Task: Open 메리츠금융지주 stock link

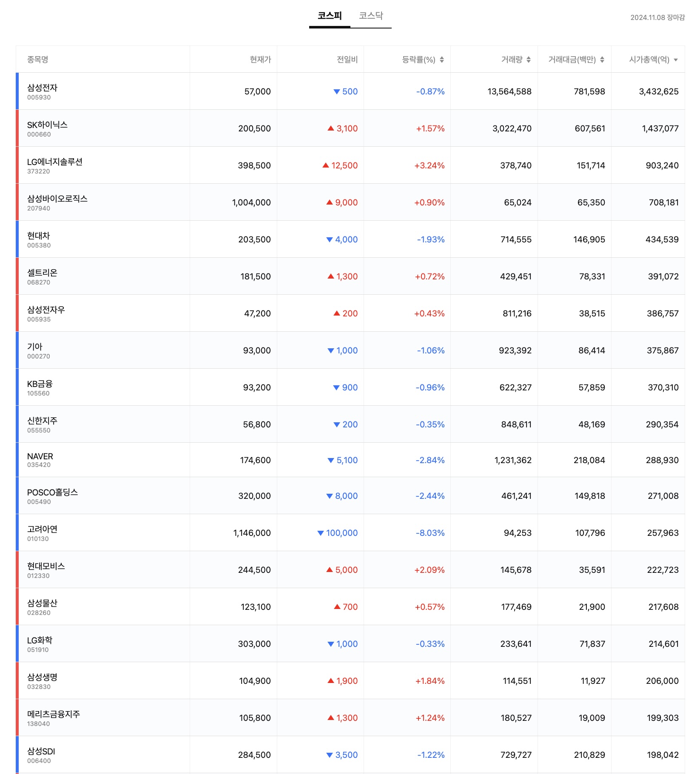Action: (x=54, y=714)
